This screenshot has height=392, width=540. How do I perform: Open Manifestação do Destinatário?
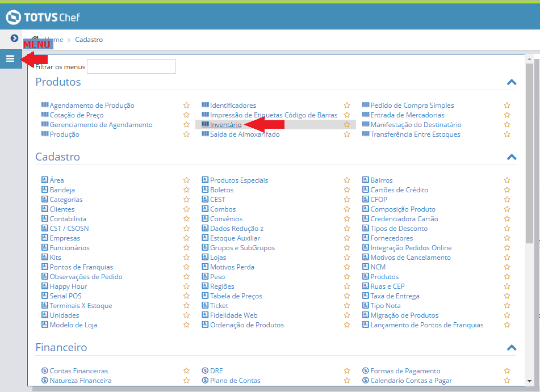(x=416, y=125)
